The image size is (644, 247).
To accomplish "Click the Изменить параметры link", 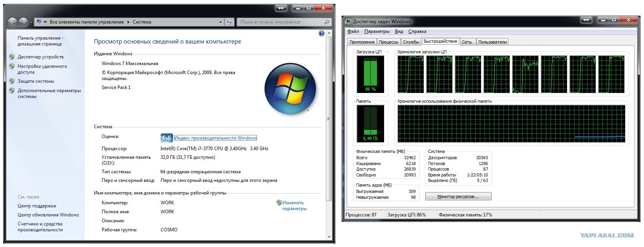I will 294,206.
